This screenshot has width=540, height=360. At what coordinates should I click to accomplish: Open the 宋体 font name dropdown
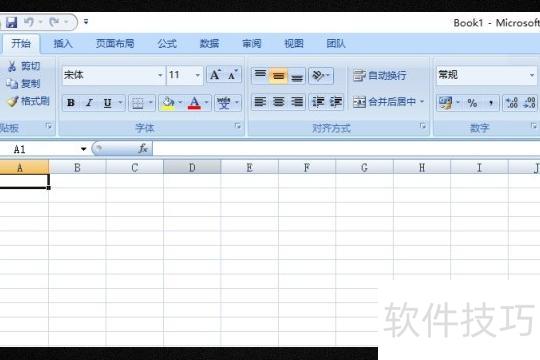[160, 75]
